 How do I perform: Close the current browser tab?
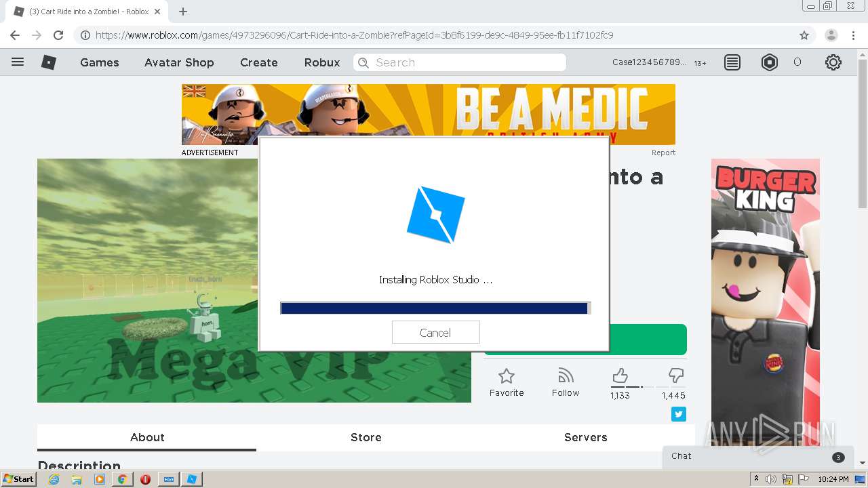pyautogui.click(x=158, y=12)
